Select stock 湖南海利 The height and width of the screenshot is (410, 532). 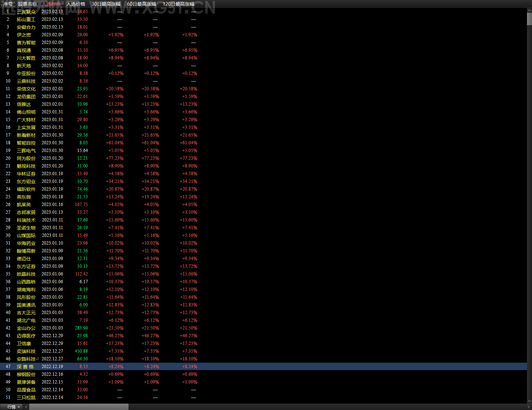26,290
